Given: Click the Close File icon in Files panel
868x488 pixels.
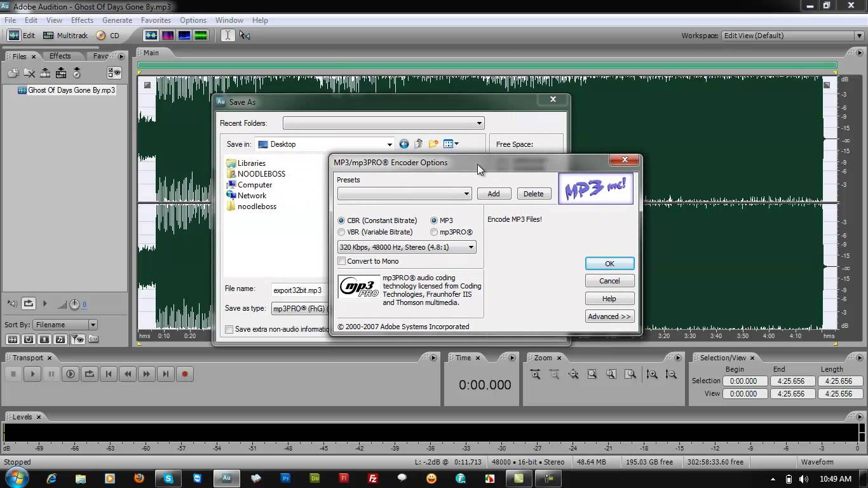Looking at the screenshot, I should (x=29, y=73).
